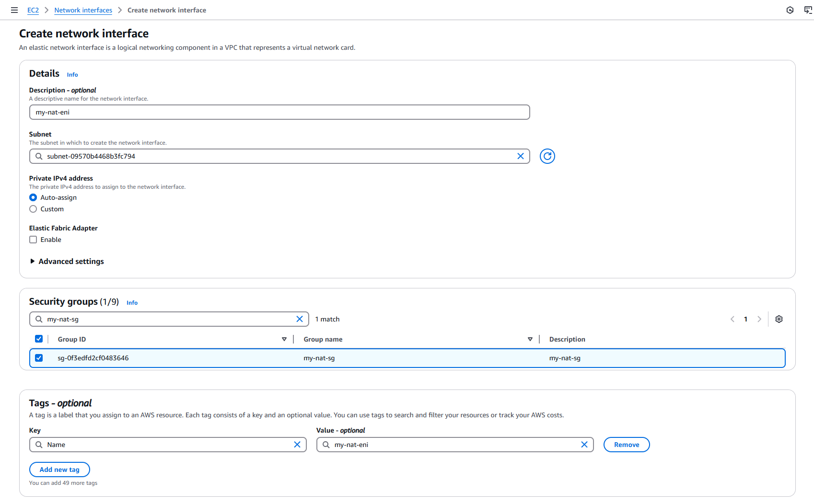Click page number 1 in pagination

pos(746,319)
